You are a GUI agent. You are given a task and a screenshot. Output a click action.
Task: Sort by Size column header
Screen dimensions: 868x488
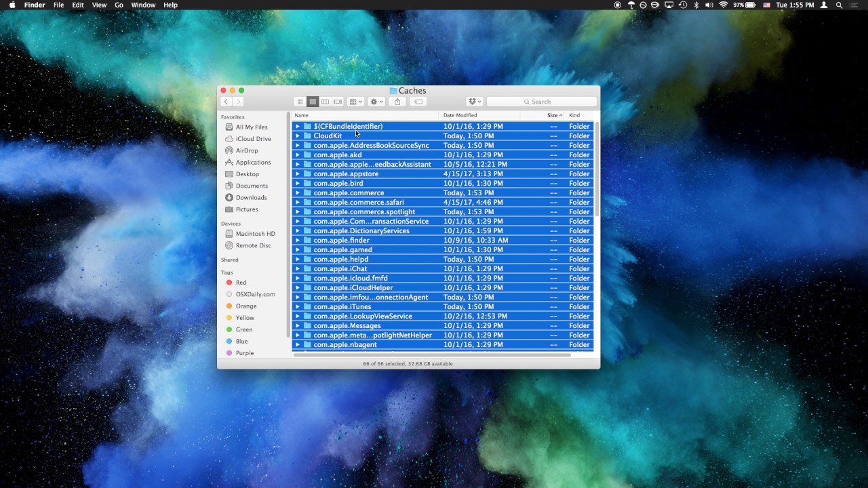(542, 115)
